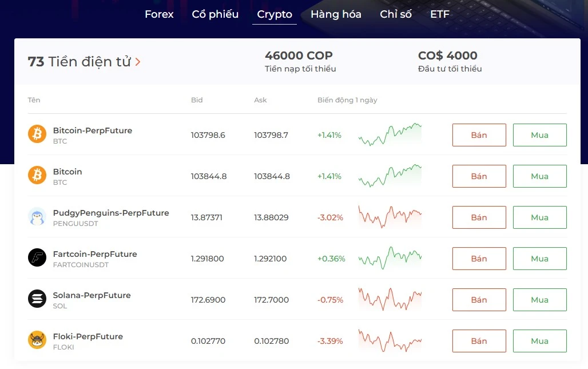Click the Biến động 1 ngày column header
This screenshot has height=369, width=588.
coord(347,100)
